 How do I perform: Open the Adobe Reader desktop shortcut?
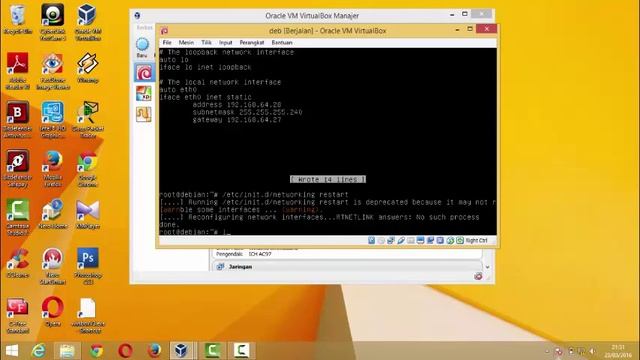[x=18, y=71]
